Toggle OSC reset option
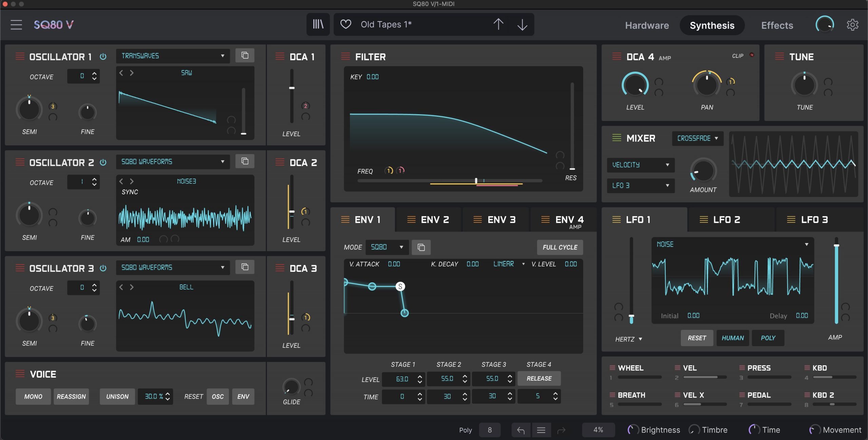 pos(218,396)
